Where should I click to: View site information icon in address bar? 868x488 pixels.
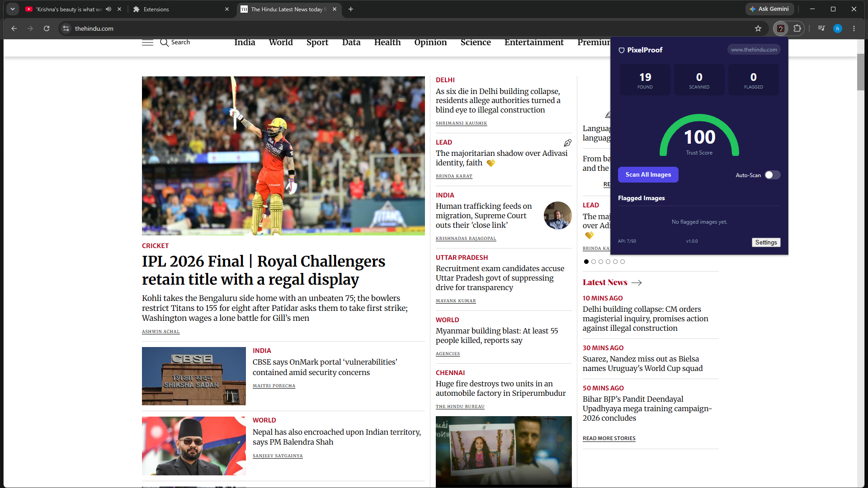66,28
